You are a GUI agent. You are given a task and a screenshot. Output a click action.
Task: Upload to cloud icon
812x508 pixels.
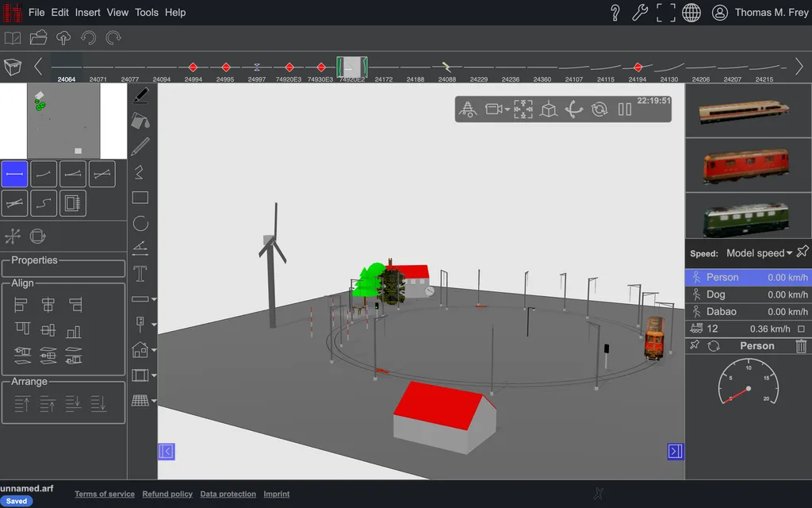(x=63, y=38)
